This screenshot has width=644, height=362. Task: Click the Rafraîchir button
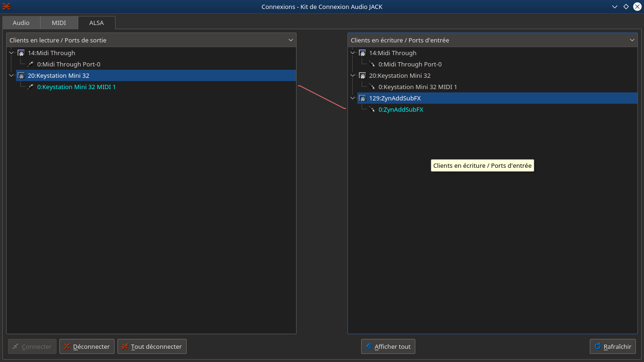[x=613, y=346]
